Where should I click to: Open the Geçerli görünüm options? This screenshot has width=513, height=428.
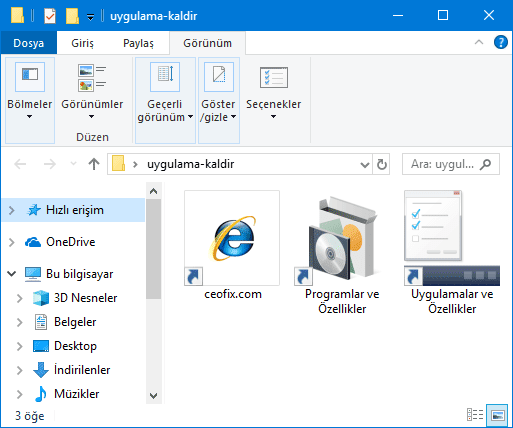[165, 100]
